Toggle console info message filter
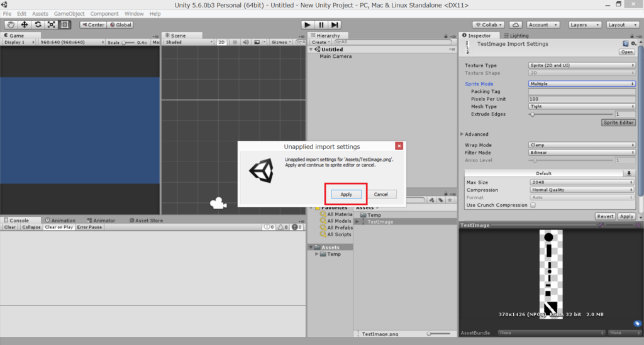This screenshot has height=345, width=644. [x=269, y=227]
